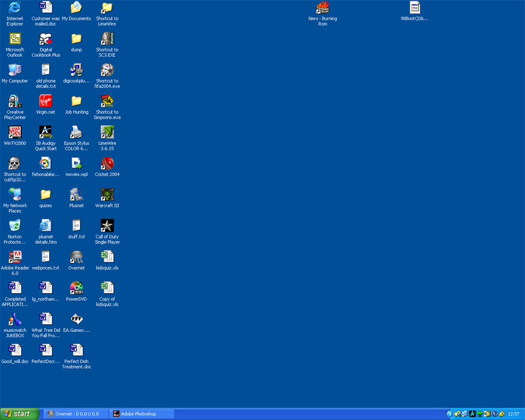Screen dimensions: 525x420
Task: Select the Nero - Burning Rom shortcut
Action: pos(323,8)
